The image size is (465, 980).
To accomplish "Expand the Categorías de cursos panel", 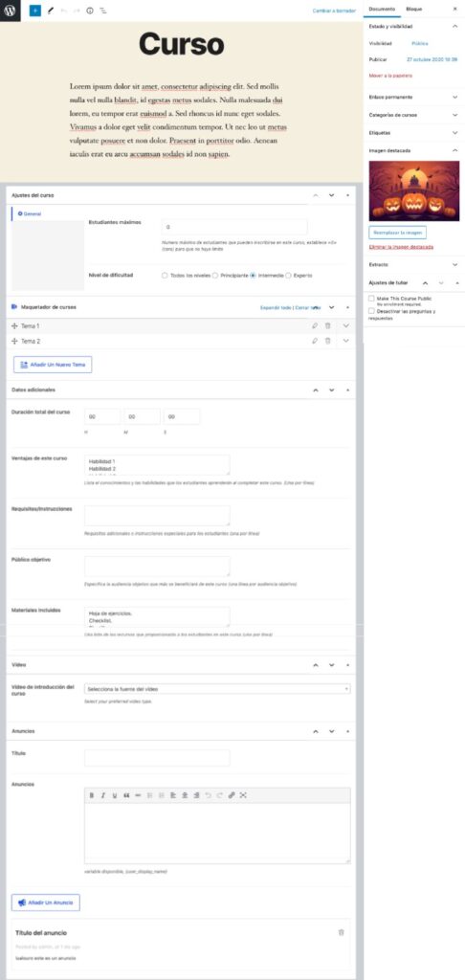I will (454, 115).
